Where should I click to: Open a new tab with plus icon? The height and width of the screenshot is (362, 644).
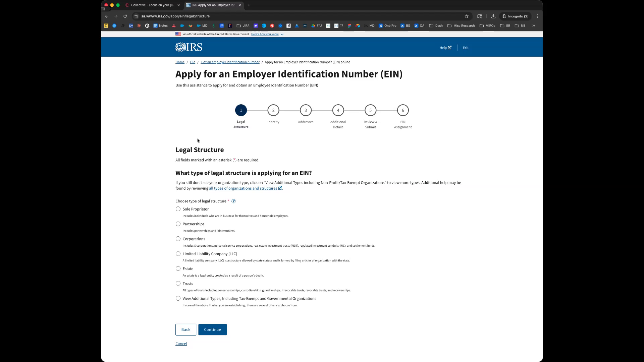[249, 5]
